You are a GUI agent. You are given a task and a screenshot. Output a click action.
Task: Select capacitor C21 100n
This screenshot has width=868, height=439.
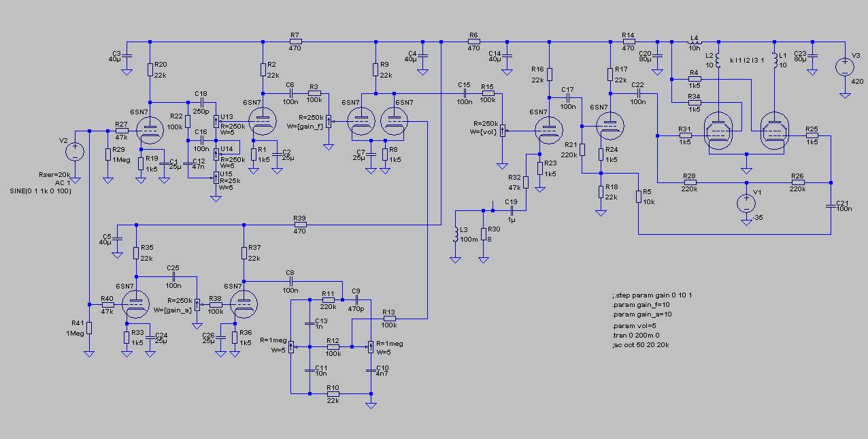831,208
